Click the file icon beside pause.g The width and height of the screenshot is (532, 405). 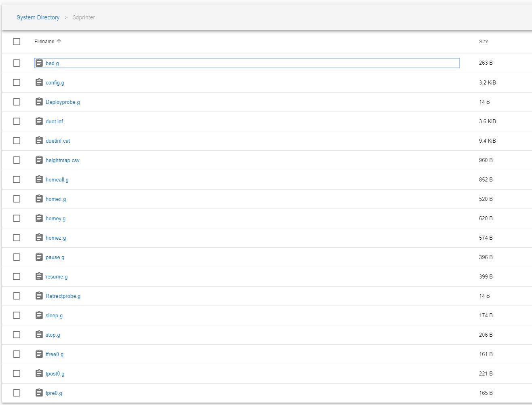pyautogui.click(x=39, y=257)
